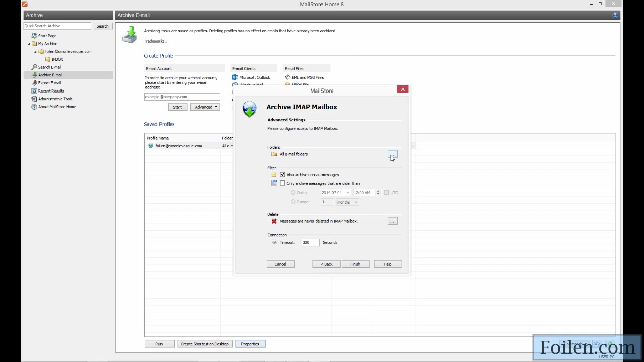Click the Recent Results sidebar icon

(x=34, y=91)
